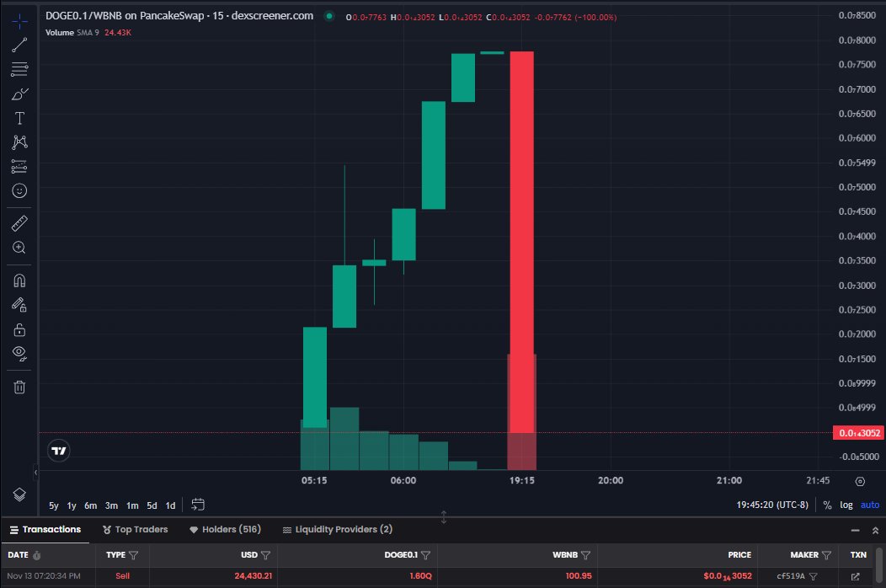Select the trend line drawing tool
This screenshot has height=588, width=886.
pos(19,45)
